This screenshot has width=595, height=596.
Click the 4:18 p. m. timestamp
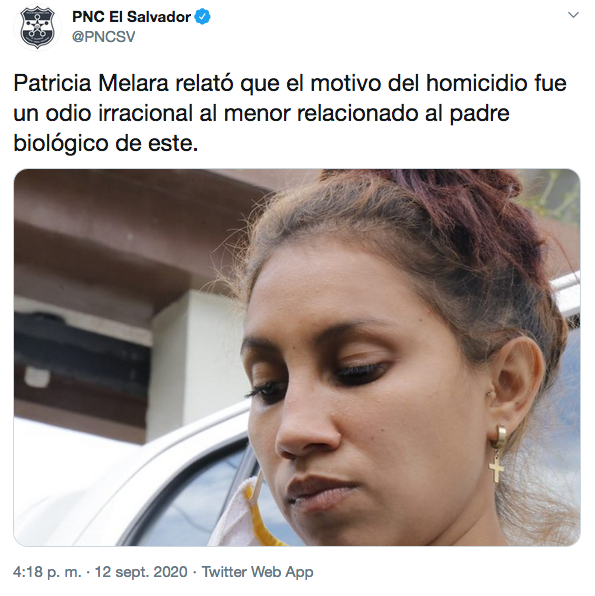[x=47, y=572]
